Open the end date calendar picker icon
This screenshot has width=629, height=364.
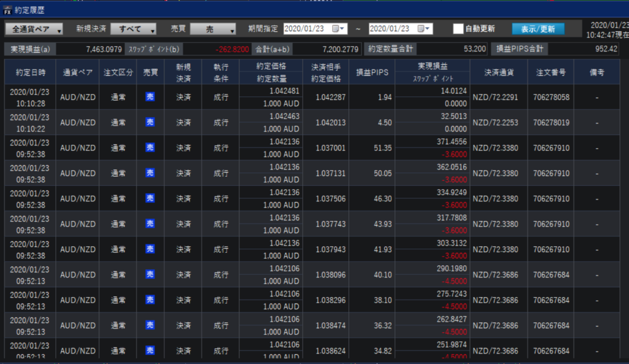click(421, 29)
